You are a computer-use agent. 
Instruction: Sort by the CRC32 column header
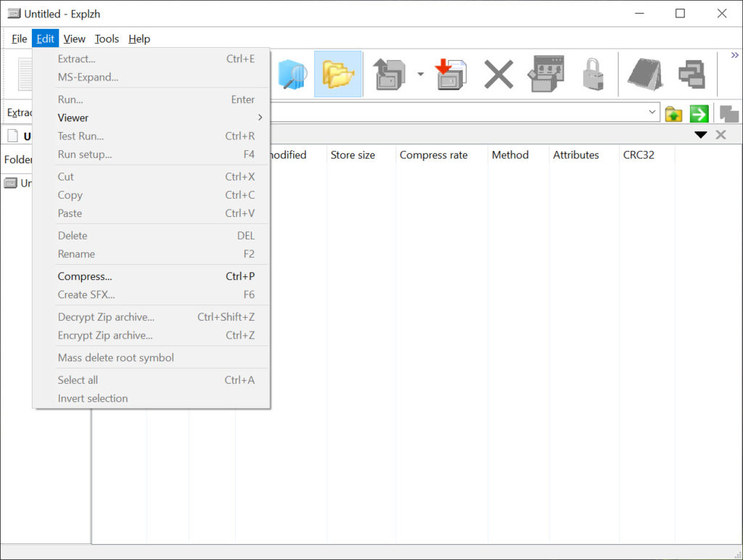[x=646, y=155]
